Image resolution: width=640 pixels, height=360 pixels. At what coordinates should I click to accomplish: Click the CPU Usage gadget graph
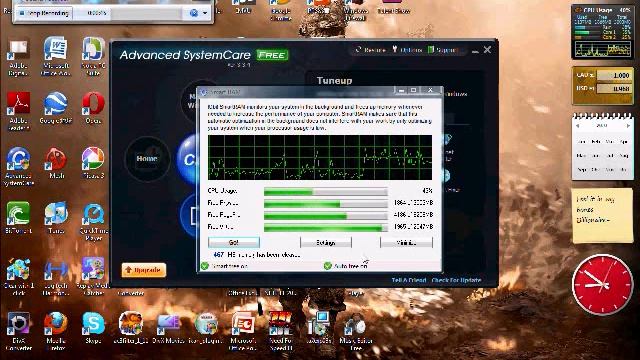[602, 49]
